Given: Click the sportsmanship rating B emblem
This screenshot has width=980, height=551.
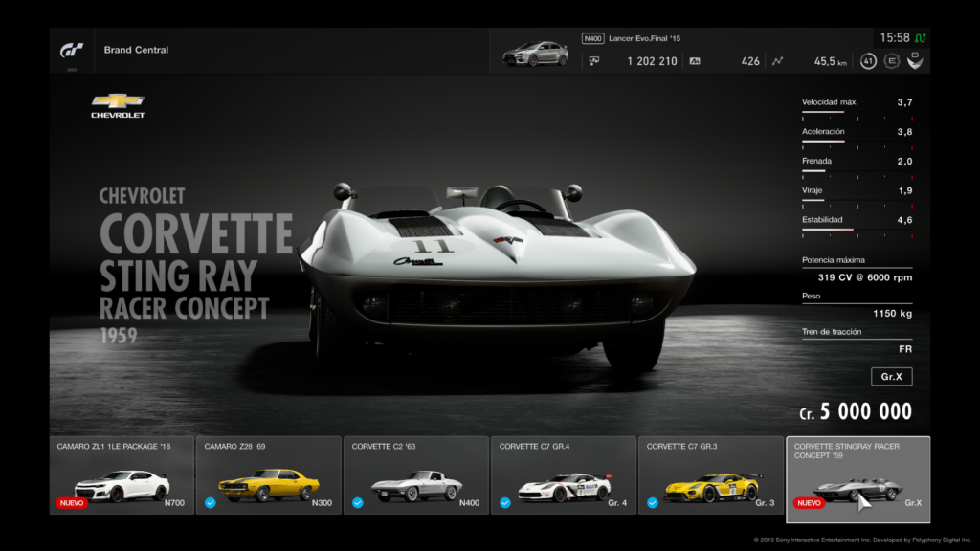Looking at the screenshot, I should (x=915, y=60).
